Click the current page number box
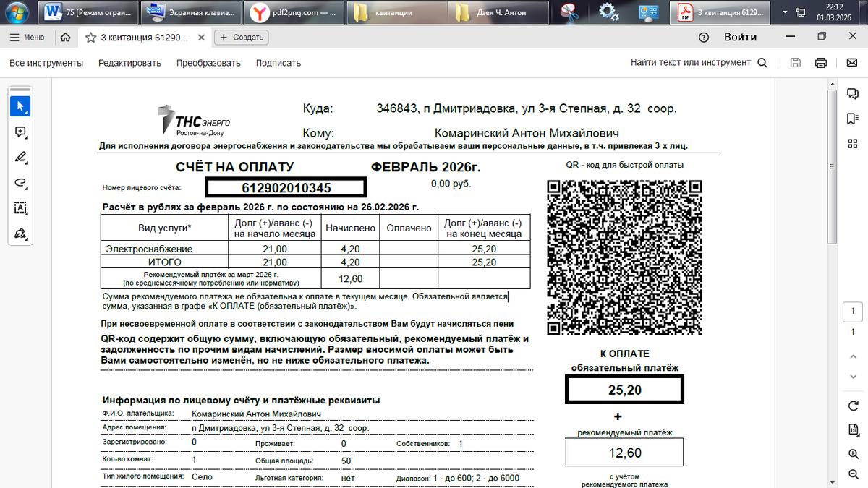Image resolution: width=868 pixels, height=488 pixels. point(853,312)
